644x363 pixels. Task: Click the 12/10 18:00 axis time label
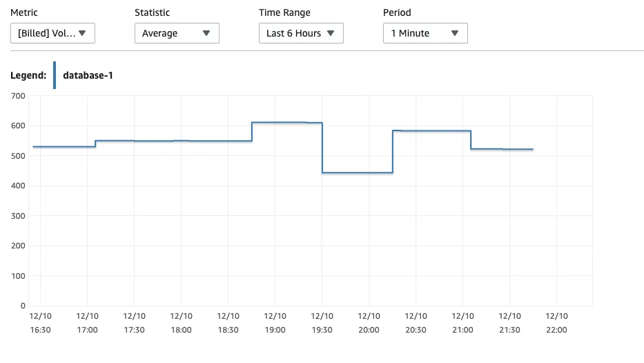point(181,323)
